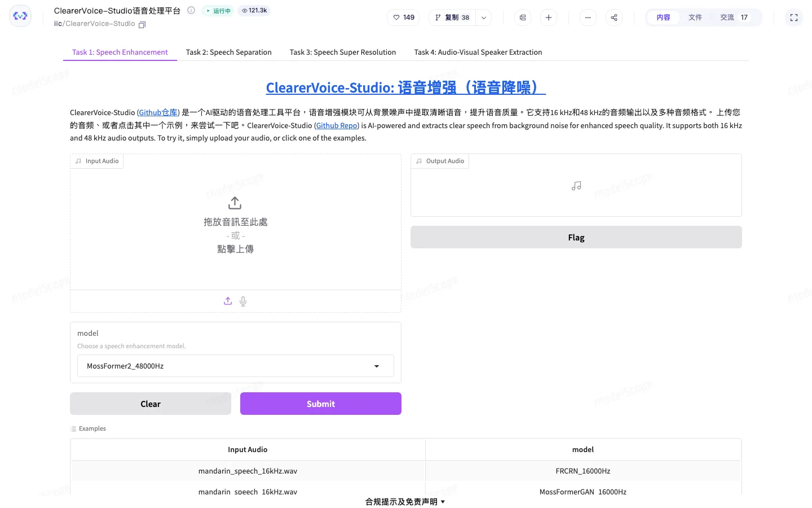This screenshot has height=508, width=812.
Task: Click the Clear button
Action: point(151,404)
